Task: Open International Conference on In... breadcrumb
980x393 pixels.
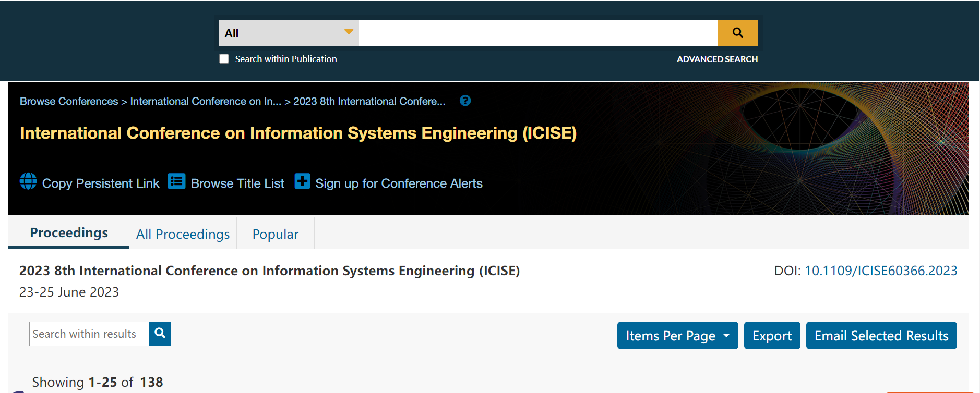Action: coord(206,101)
